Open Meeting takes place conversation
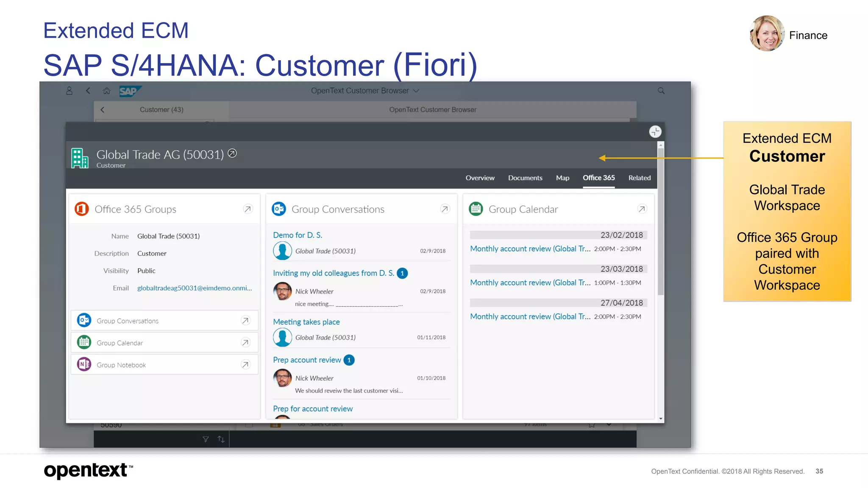 (x=306, y=322)
